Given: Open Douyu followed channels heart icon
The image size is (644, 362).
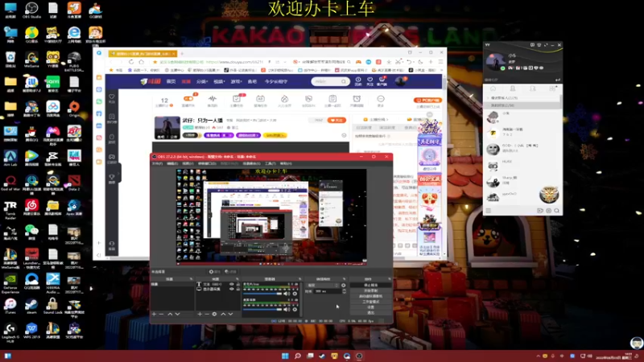Looking at the screenshot, I should pos(369,81).
